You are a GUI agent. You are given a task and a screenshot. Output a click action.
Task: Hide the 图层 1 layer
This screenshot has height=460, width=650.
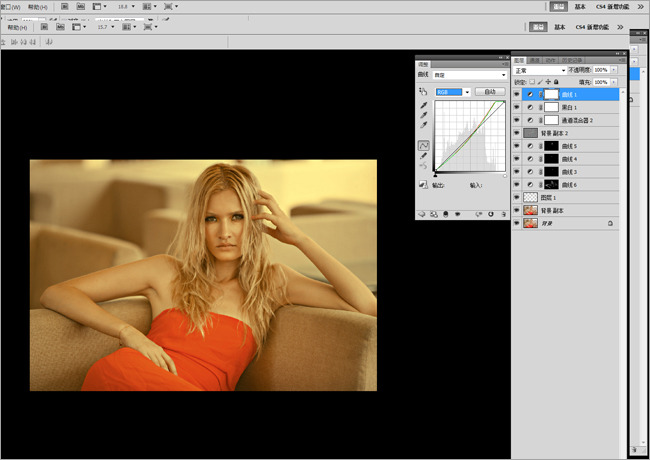click(517, 197)
